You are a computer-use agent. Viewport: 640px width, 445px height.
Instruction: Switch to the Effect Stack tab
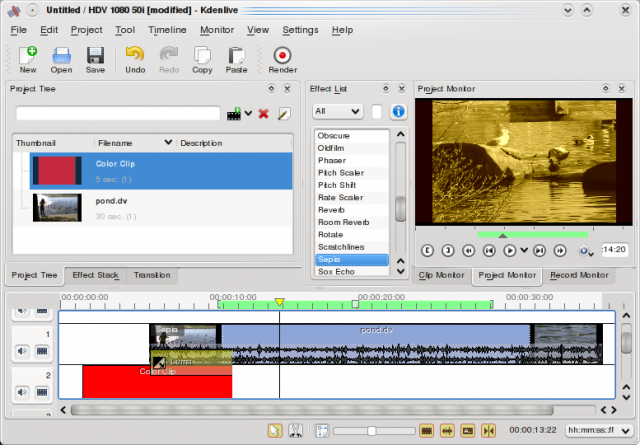96,275
